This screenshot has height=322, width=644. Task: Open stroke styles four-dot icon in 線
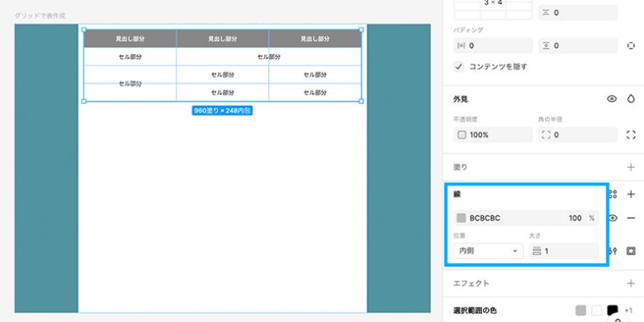tap(613, 195)
